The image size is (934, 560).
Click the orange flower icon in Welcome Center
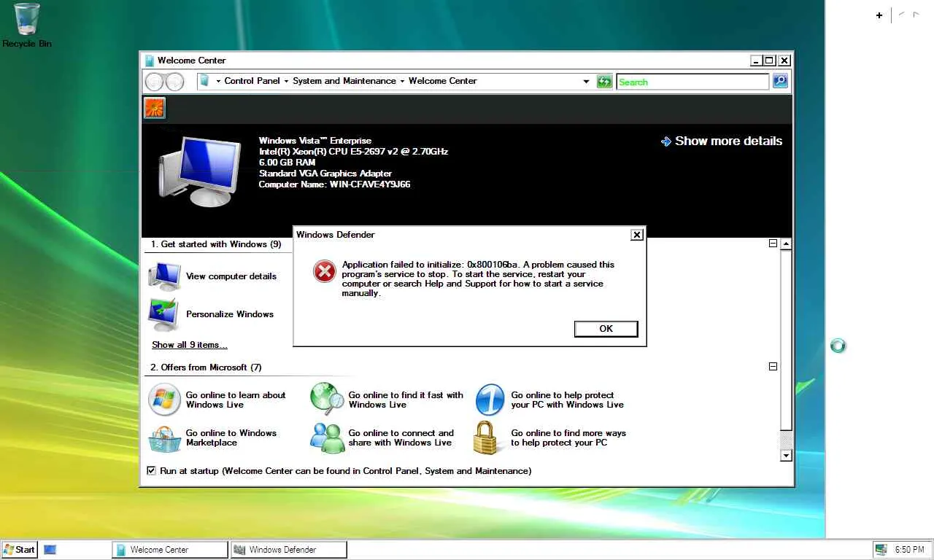pos(154,108)
